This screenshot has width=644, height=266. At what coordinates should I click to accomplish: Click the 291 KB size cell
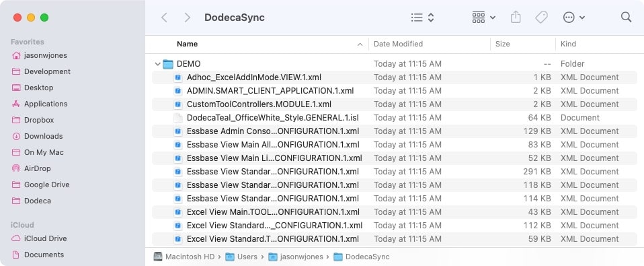point(537,172)
